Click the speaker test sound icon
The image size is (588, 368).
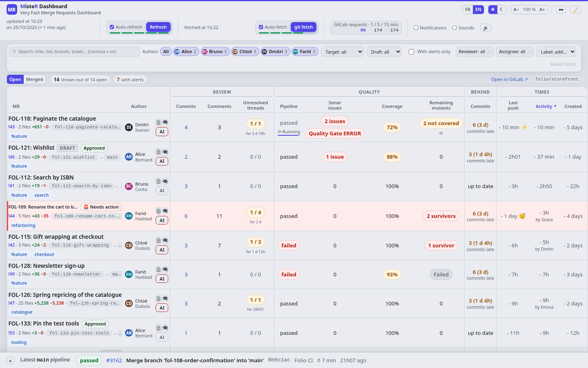point(486,28)
